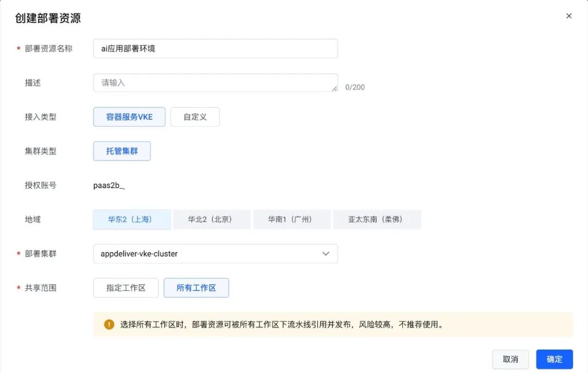Cancel with the 取消 button
The image size is (588, 373).
coord(510,359)
